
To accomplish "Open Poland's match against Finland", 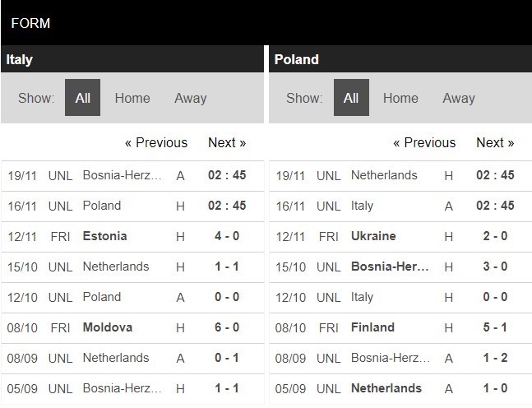I will tap(372, 327).
